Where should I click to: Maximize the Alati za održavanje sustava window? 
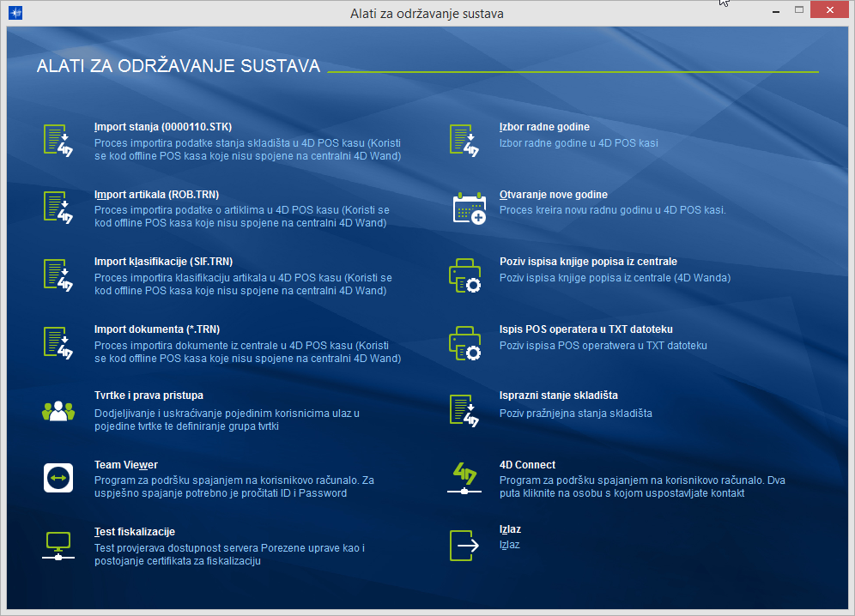(x=799, y=9)
